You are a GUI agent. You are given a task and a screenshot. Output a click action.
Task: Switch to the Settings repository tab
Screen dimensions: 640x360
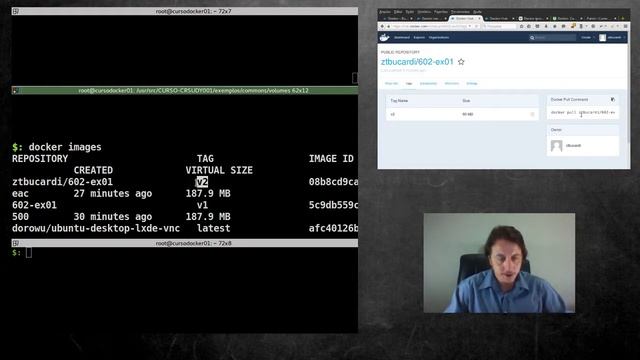point(472,83)
